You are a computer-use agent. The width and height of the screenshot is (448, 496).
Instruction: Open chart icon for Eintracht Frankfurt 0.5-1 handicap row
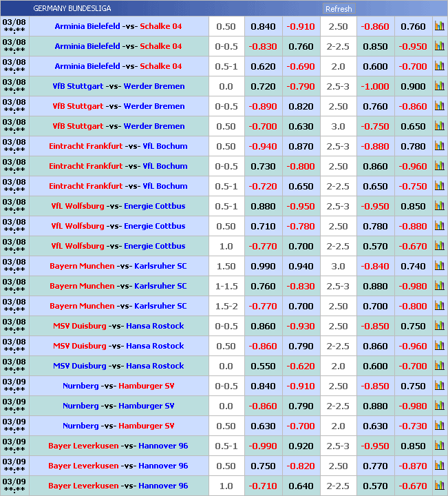pyautogui.click(x=440, y=186)
